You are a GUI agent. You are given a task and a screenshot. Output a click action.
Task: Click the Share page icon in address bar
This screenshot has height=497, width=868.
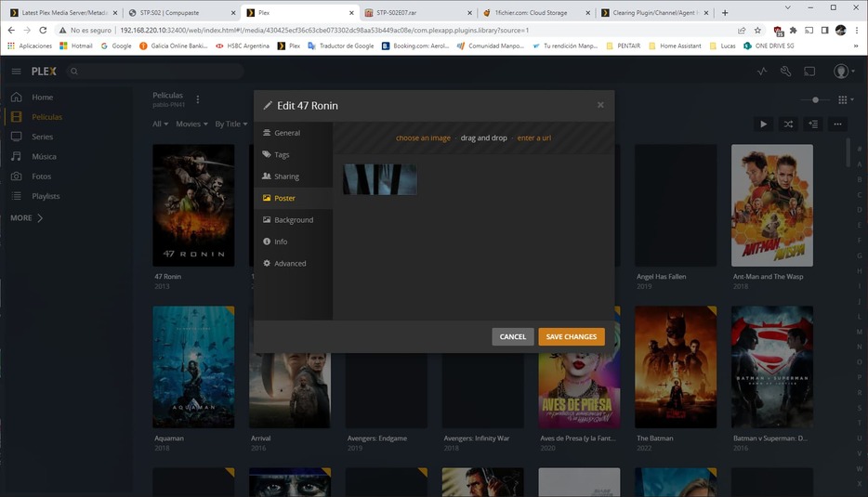(x=742, y=30)
